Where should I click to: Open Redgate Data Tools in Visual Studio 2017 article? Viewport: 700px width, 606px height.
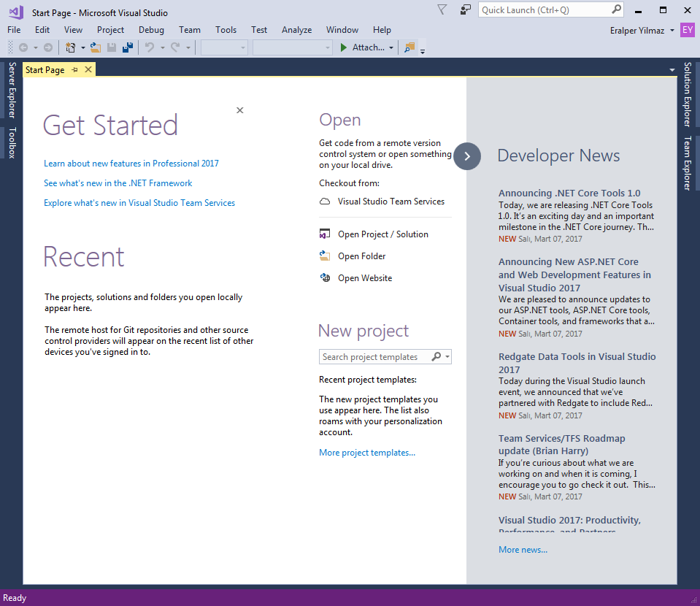(577, 363)
